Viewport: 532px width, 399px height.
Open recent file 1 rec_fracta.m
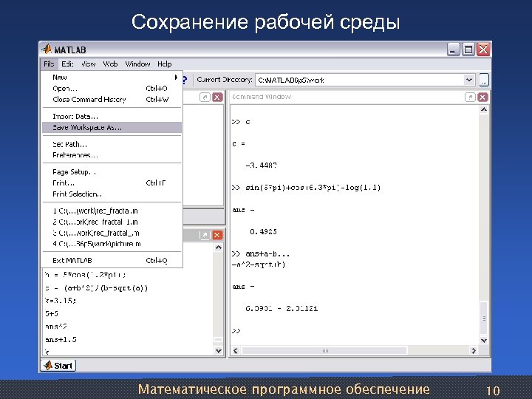point(112,211)
